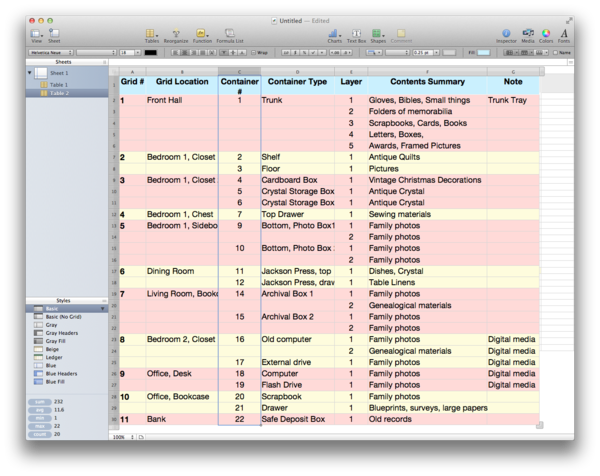Open the Basic style dropdown arrow
Viewport: 600px width, 476px height.
pyautogui.click(x=102, y=308)
